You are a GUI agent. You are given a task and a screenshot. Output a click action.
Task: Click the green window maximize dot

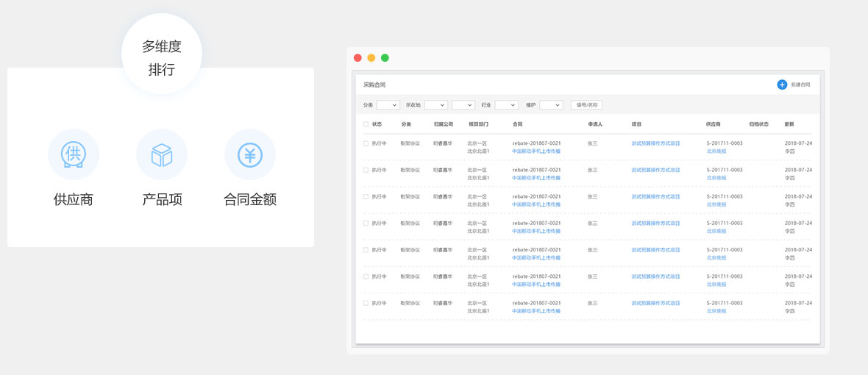pos(385,58)
